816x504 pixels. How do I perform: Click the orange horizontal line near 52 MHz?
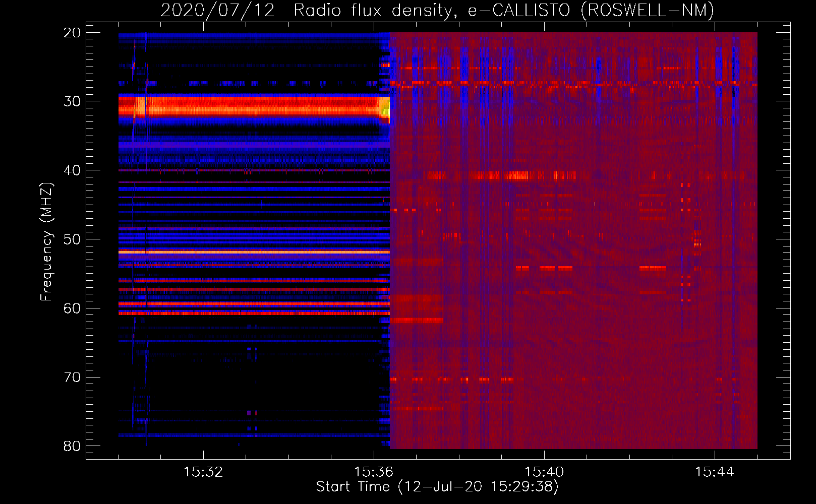coord(254,251)
